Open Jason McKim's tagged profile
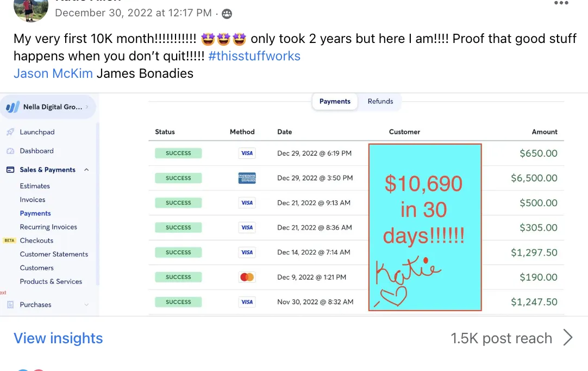This screenshot has height=371, width=588. [x=53, y=73]
